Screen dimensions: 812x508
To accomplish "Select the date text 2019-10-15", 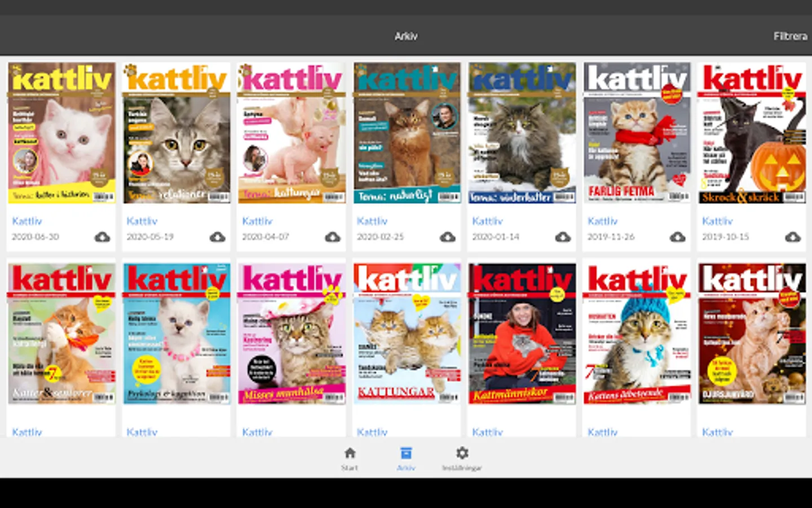I will click(x=726, y=237).
